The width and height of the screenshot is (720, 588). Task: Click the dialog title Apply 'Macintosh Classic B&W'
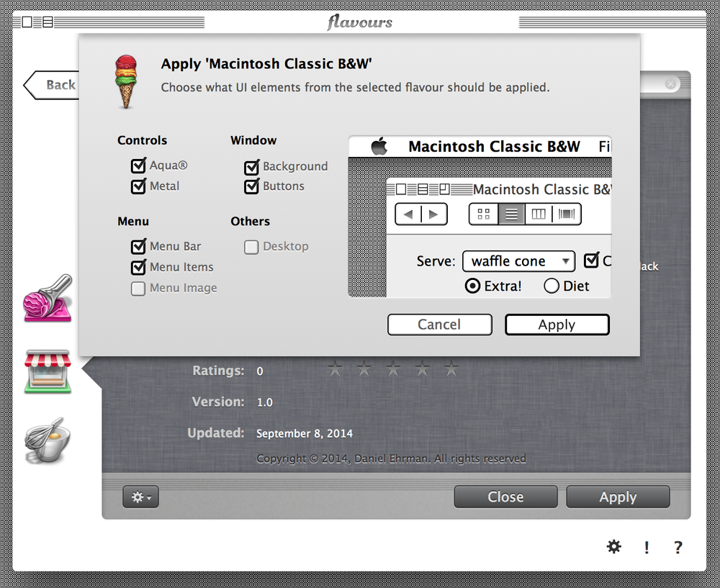[x=266, y=63]
